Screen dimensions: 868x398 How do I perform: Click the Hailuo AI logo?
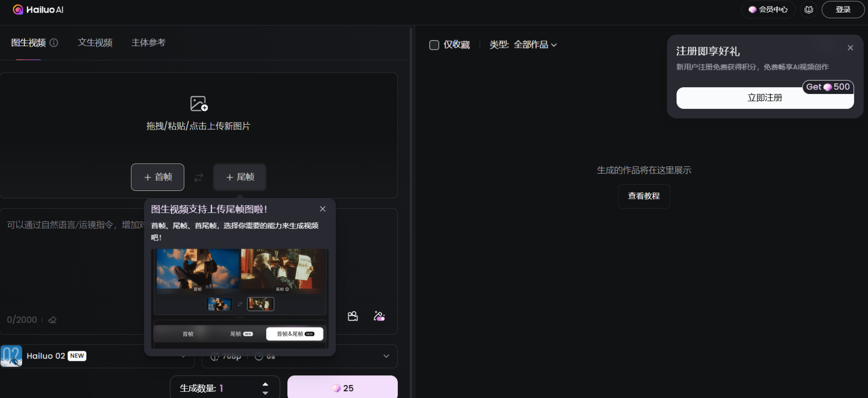(x=38, y=10)
